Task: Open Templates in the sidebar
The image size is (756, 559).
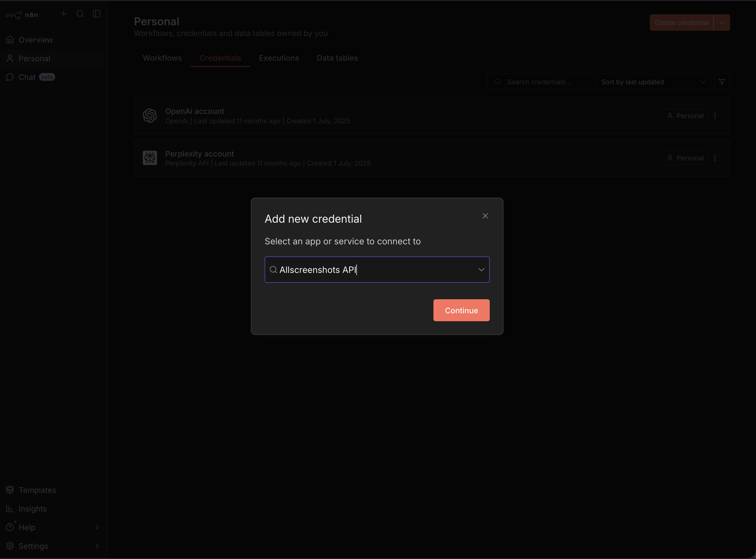Action: point(52,490)
